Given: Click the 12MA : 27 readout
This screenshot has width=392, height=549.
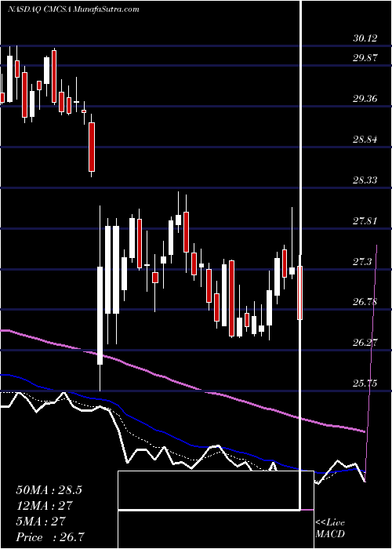Looking at the screenshot, I should (44, 506).
